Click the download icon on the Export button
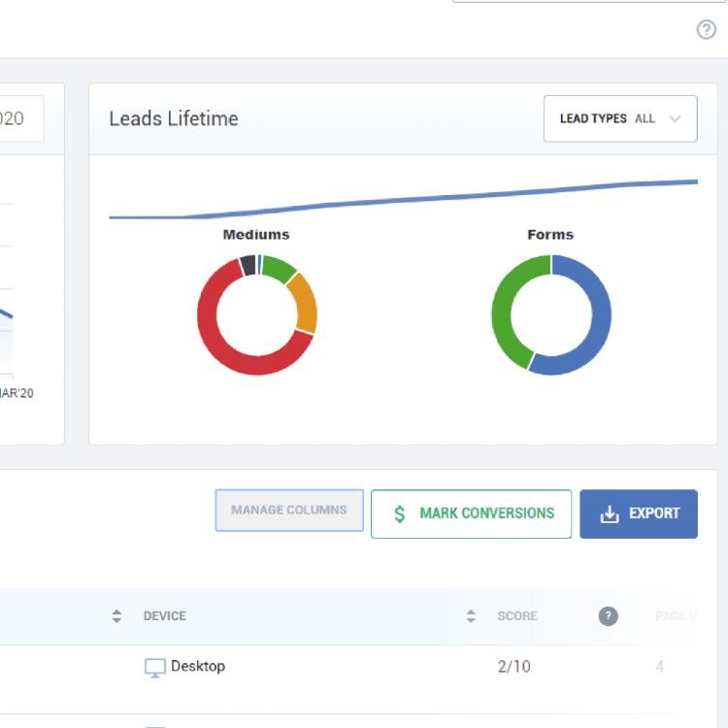Screen dimensions: 728x728 tap(610, 514)
